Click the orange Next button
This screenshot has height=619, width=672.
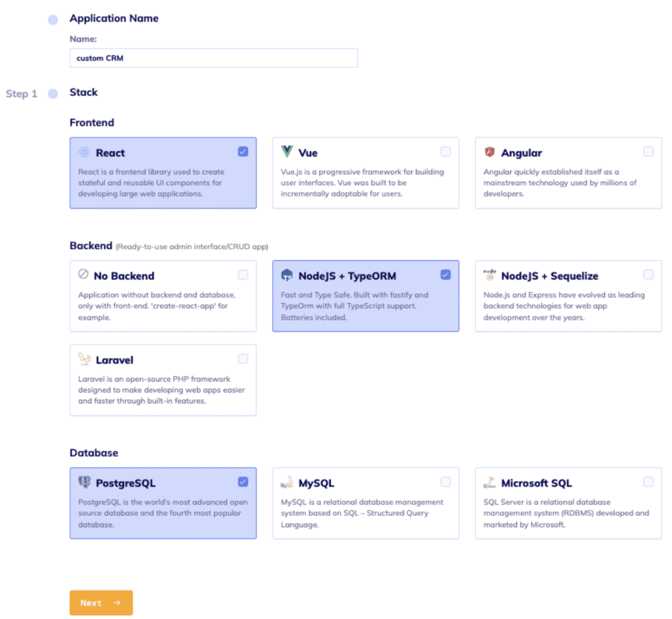[x=101, y=603]
